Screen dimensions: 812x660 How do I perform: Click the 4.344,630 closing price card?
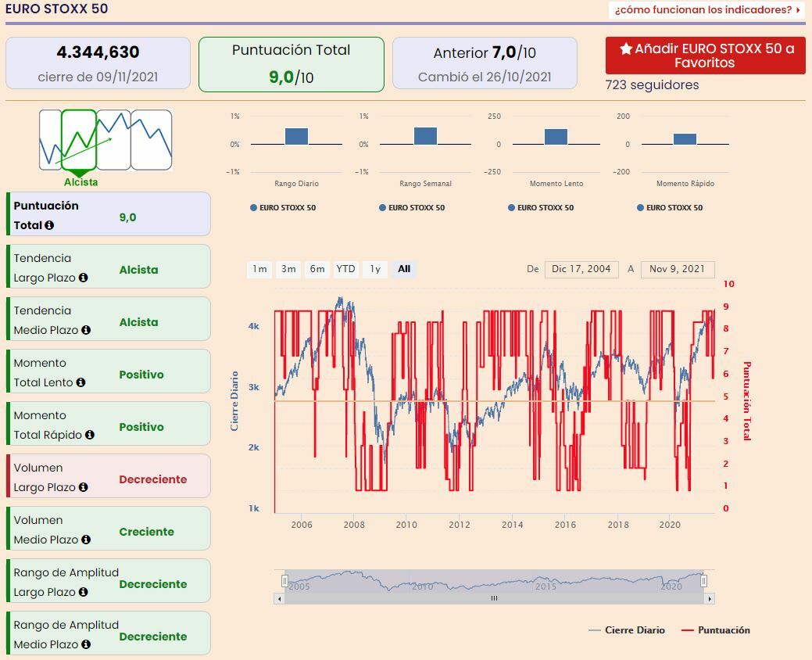coord(98,63)
